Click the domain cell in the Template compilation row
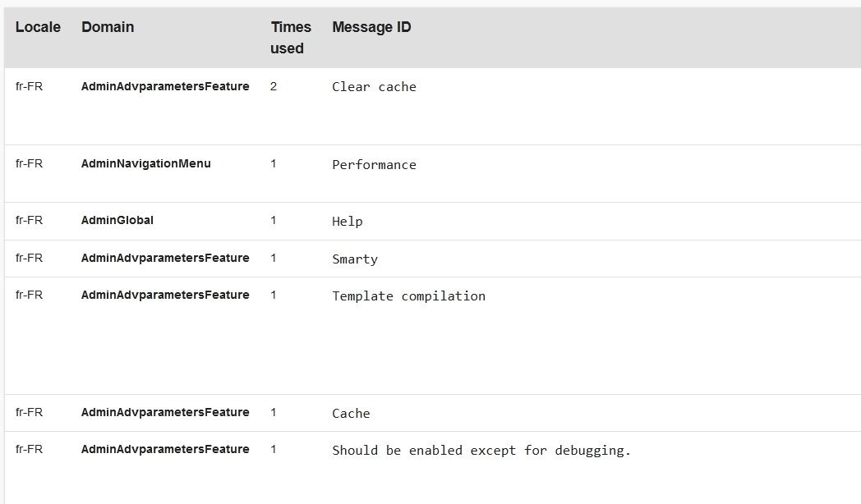 click(165, 295)
